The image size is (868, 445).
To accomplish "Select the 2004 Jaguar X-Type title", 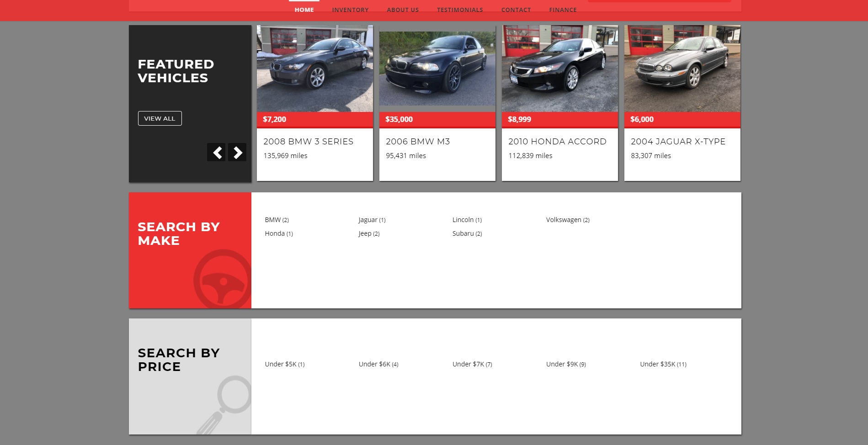I will click(x=678, y=142).
